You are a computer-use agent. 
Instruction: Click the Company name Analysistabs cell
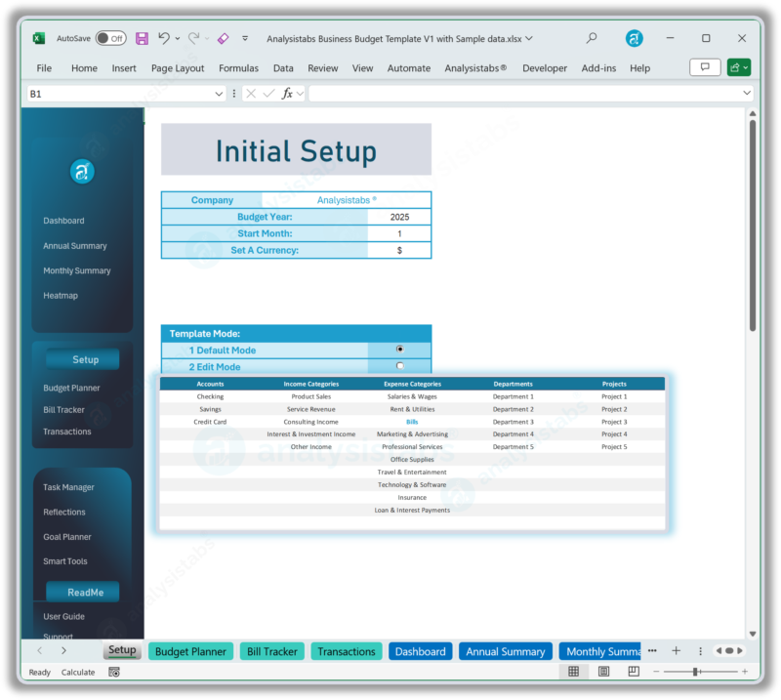(x=347, y=200)
